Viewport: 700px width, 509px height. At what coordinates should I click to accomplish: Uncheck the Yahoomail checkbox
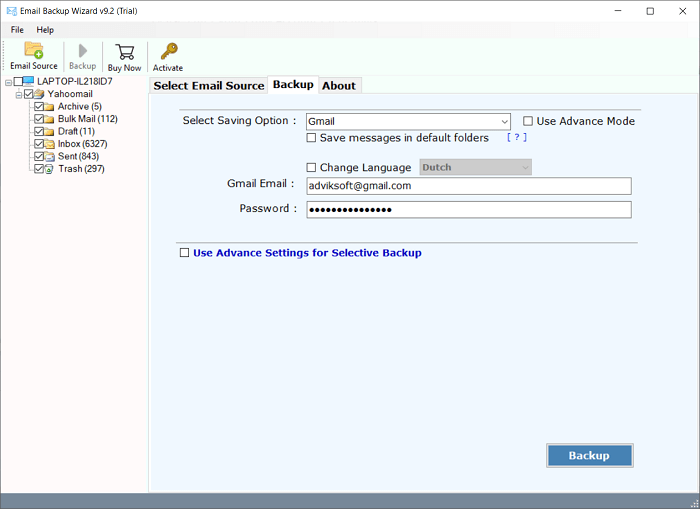29,94
